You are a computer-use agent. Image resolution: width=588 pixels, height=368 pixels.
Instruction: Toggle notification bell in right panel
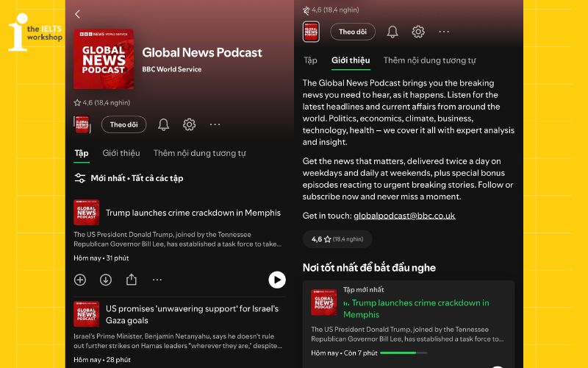tap(392, 32)
